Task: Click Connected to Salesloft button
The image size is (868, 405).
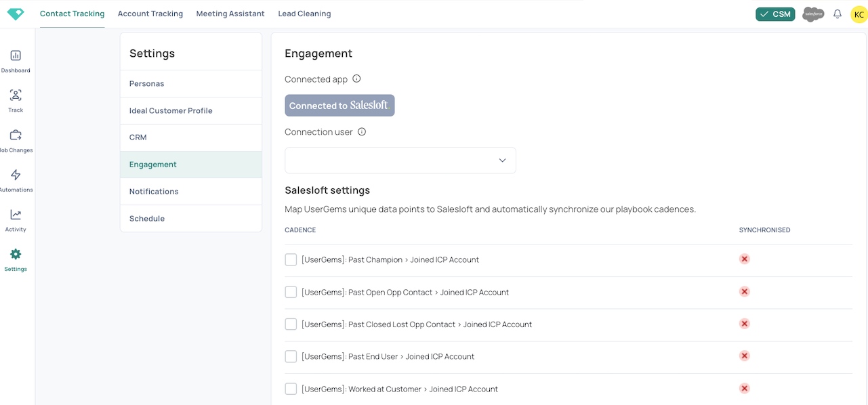Action: 339,105
